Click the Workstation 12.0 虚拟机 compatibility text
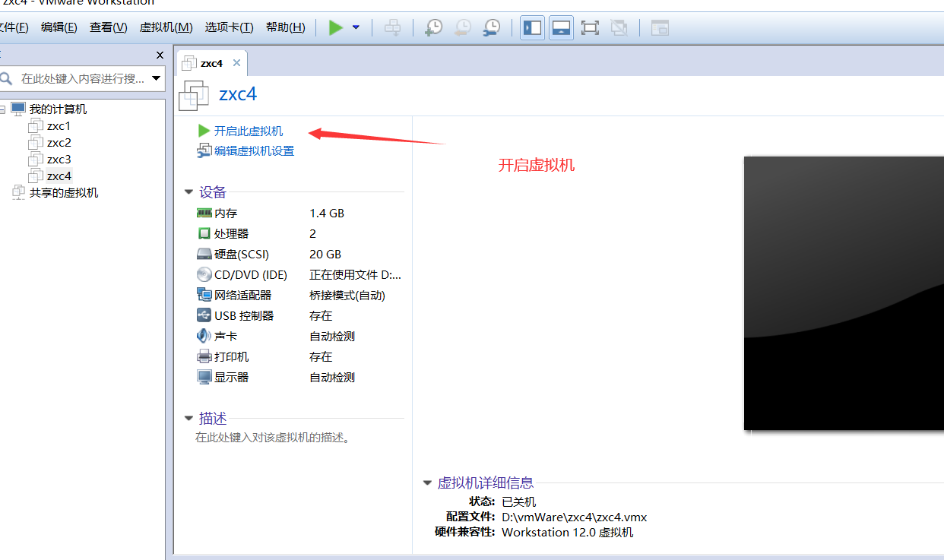The image size is (944, 560). coord(567,533)
